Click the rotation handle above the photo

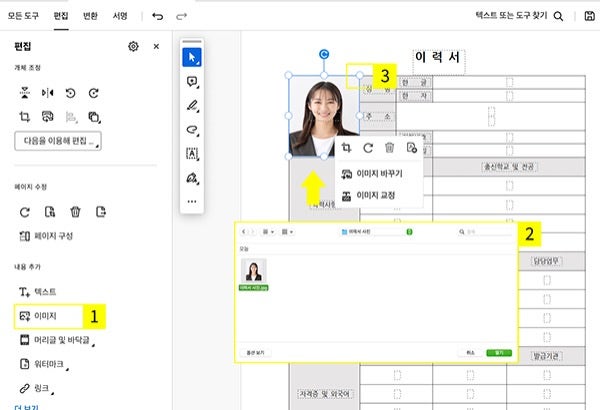[x=324, y=54]
